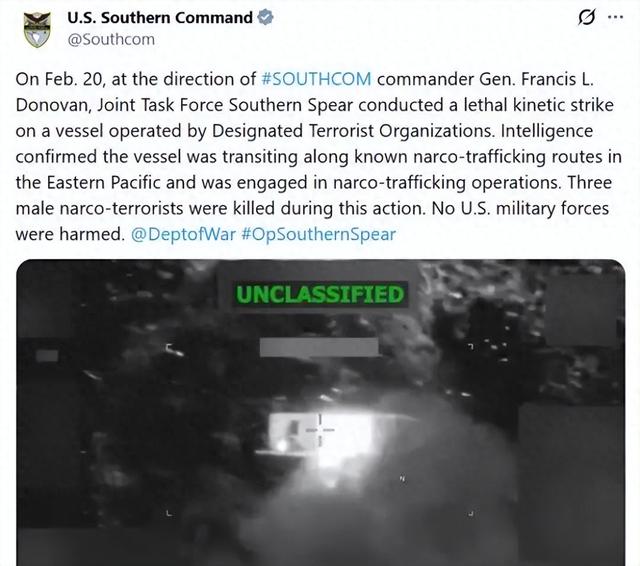Viewport: 640px width, 566px height.
Task: Click the gray redaction bar below UNCLASSIFIED
Action: [x=319, y=347]
